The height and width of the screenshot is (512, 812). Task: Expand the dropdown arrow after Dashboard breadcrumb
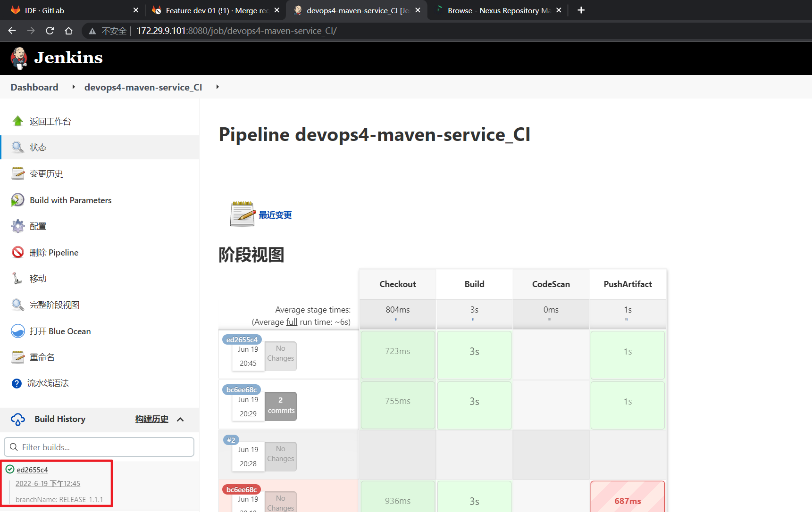pos(74,87)
